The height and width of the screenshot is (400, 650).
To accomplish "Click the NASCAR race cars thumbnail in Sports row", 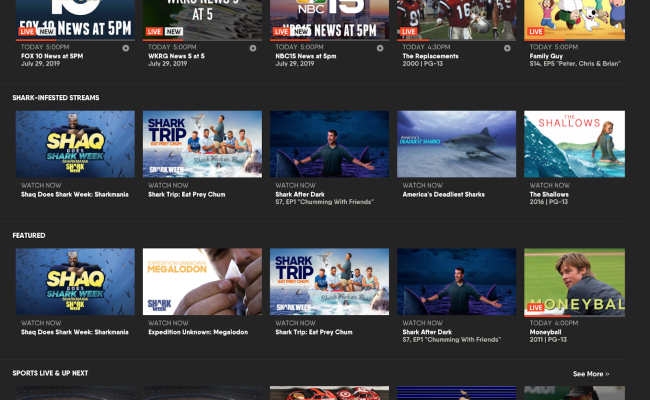I will (330, 393).
